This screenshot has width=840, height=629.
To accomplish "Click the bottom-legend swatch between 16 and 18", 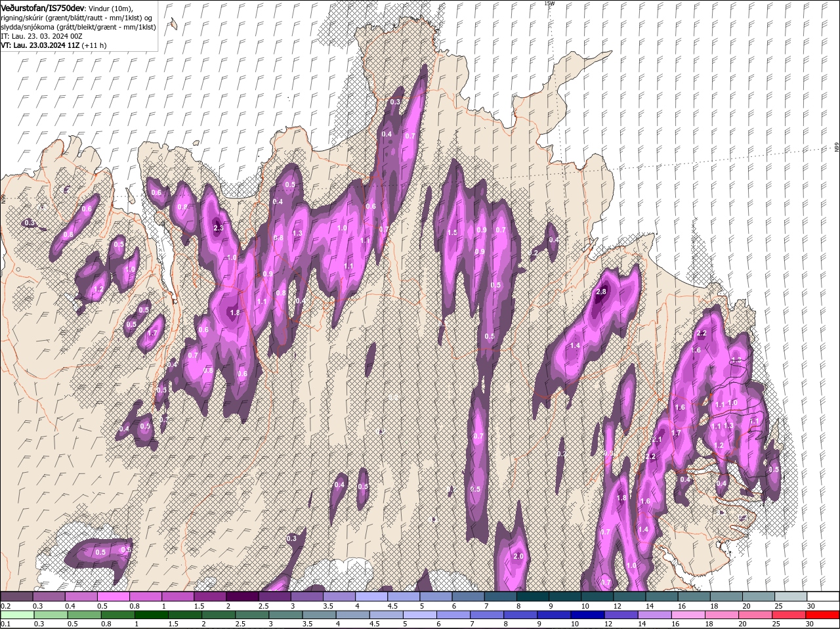I will click(689, 615).
